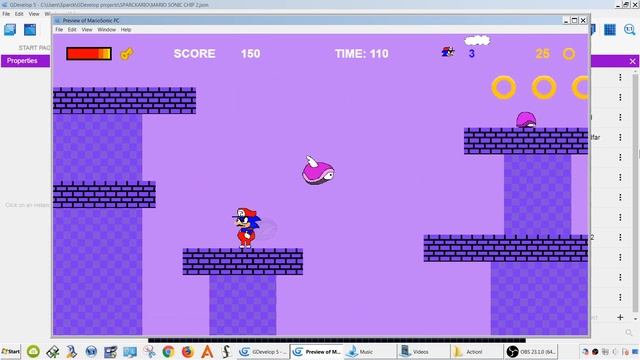The width and height of the screenshot is (640, 360).
Task: Click the Mario-Sonic player character
Action: (246, 228)
